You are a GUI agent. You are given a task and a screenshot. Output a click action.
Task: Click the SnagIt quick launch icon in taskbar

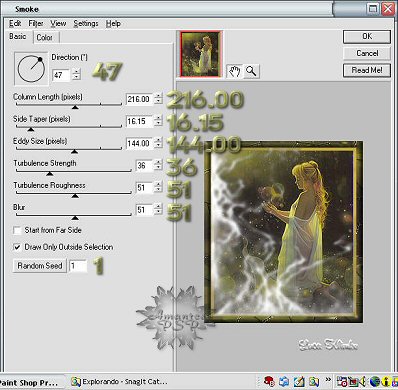click(314, 381)
